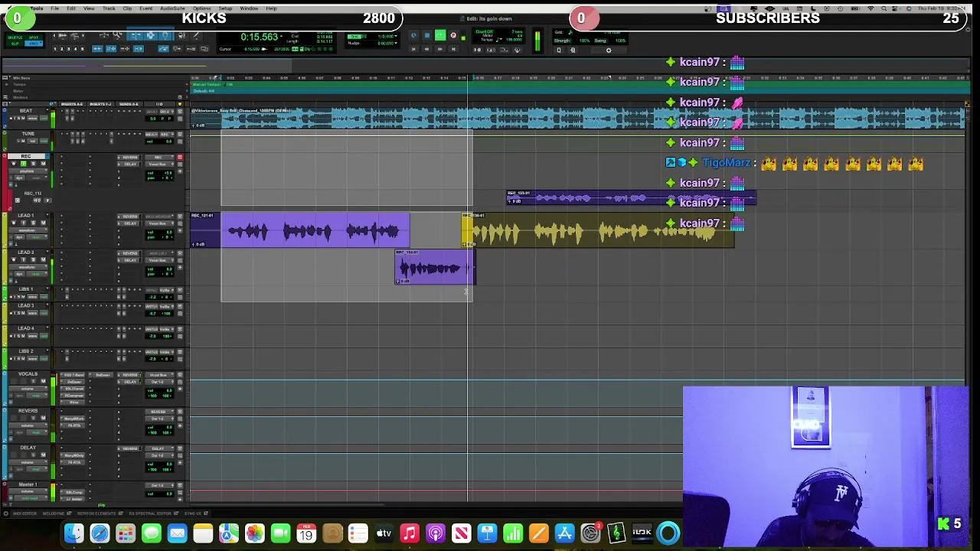Switch to the MIDI EDITOR tab
The width and height of the screenshot is (980, 551).
point(23,514)
